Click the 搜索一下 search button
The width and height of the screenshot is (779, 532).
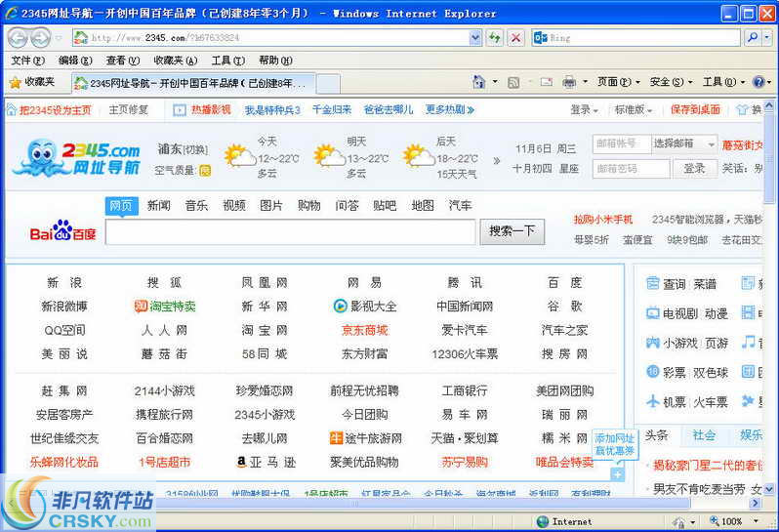coord(512,231)
